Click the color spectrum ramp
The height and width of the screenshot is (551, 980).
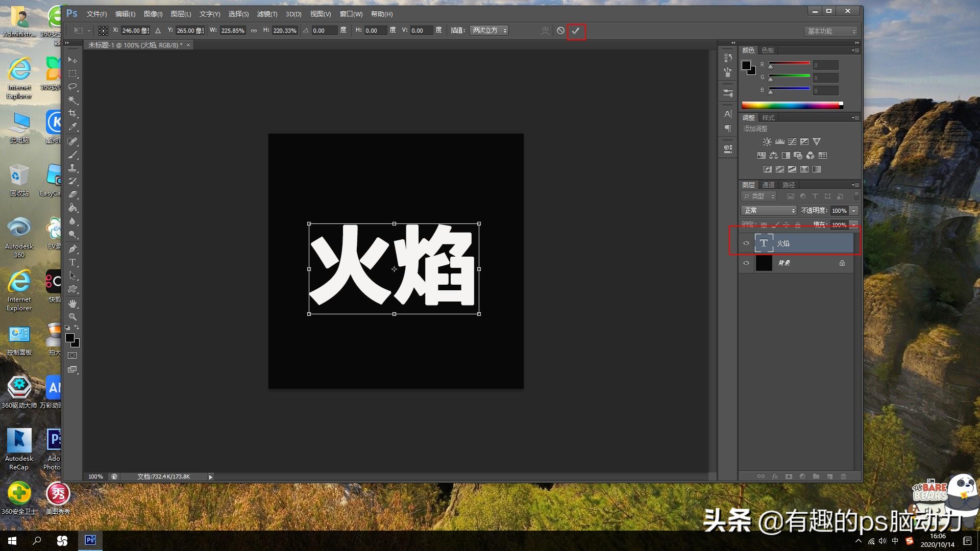(x=790, y=106)
